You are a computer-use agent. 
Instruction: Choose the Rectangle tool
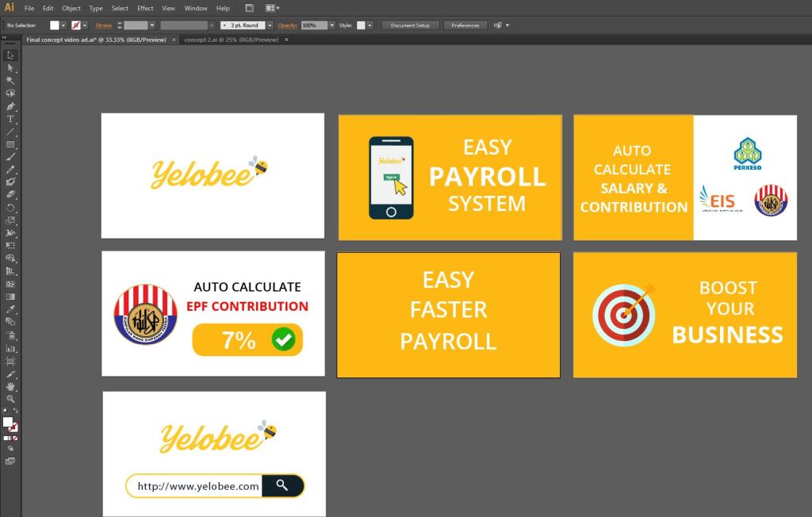tap(10, 144)
